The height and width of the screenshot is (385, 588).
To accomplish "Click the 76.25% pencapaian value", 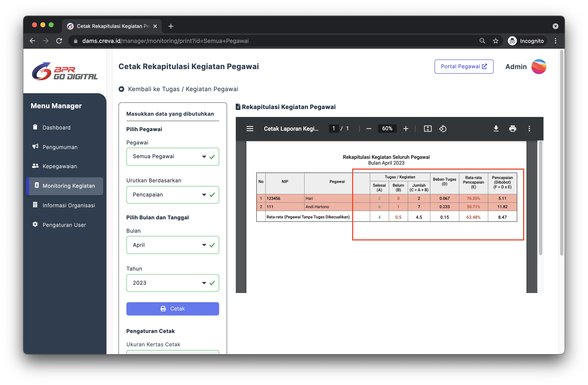I will click(x=473, y=198).
